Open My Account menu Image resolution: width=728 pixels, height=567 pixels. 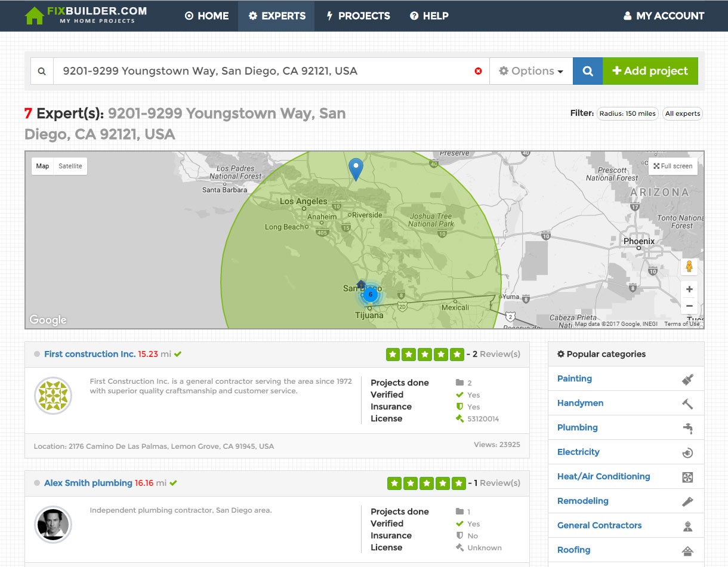coord(664,16)
